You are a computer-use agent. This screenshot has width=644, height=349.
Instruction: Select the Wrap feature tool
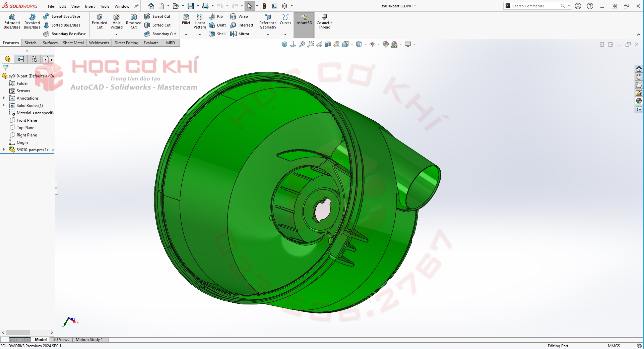pos(239,16)
